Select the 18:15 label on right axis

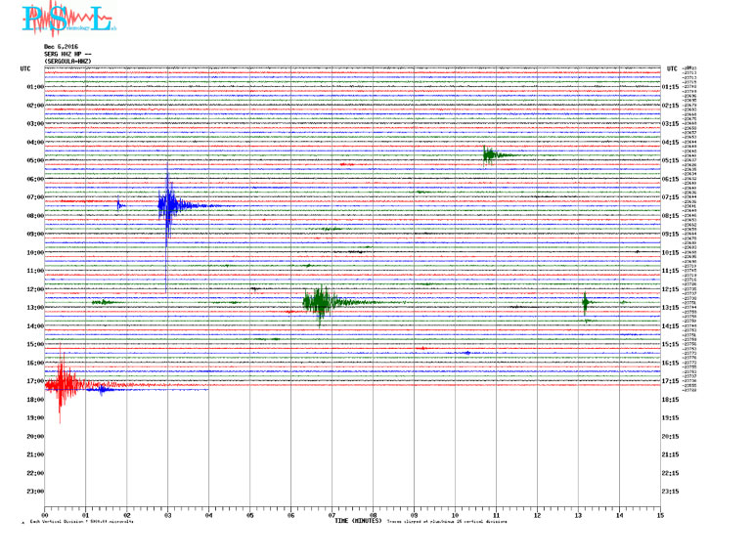(x=671, y=400)
